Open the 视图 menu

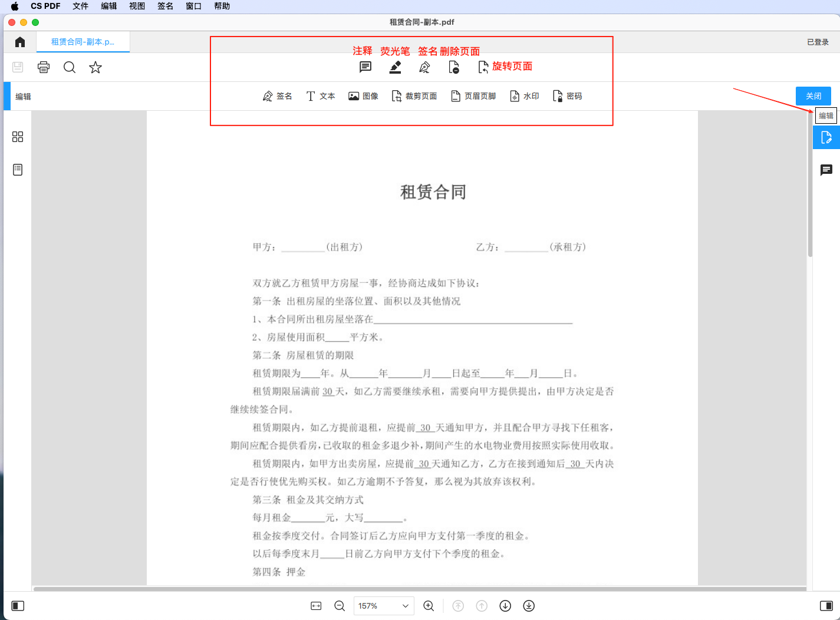point(137,6)
